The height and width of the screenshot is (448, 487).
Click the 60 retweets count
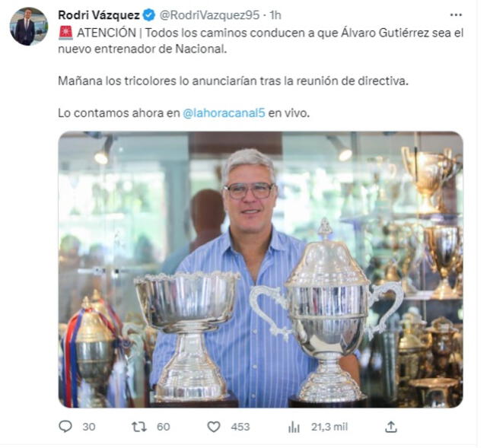(164, 427)
